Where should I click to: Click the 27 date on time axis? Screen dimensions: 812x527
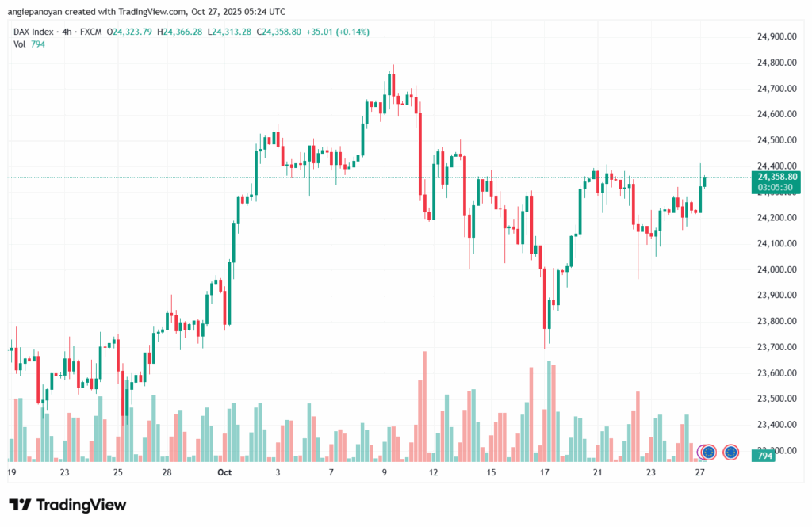click(x=700, y=472)
